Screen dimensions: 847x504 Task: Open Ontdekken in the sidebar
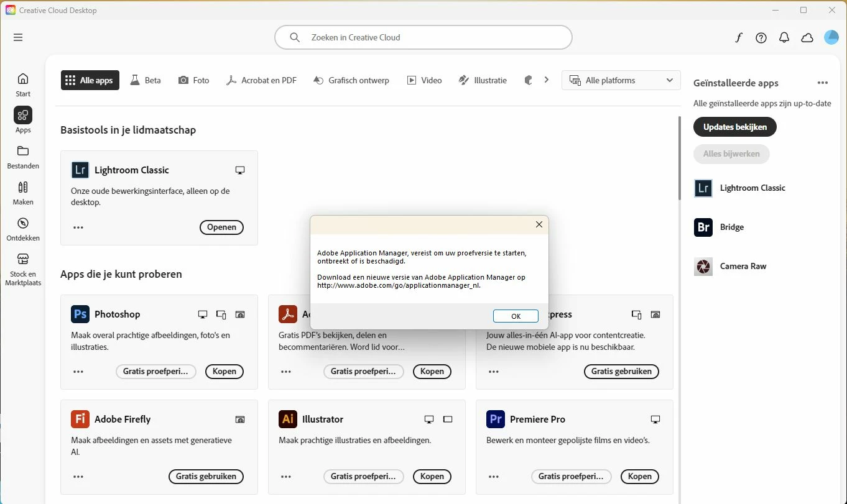(23, 229)
